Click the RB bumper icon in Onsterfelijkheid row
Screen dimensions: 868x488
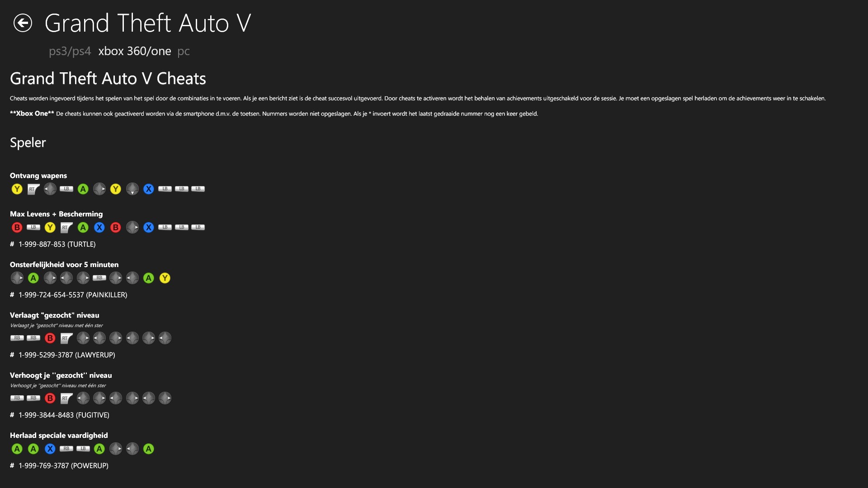point(99,278)
